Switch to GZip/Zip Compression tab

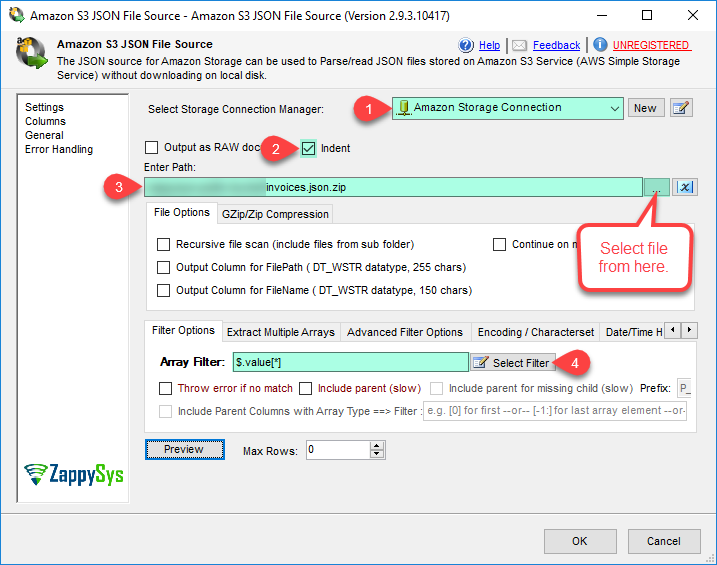pos(275,214)
